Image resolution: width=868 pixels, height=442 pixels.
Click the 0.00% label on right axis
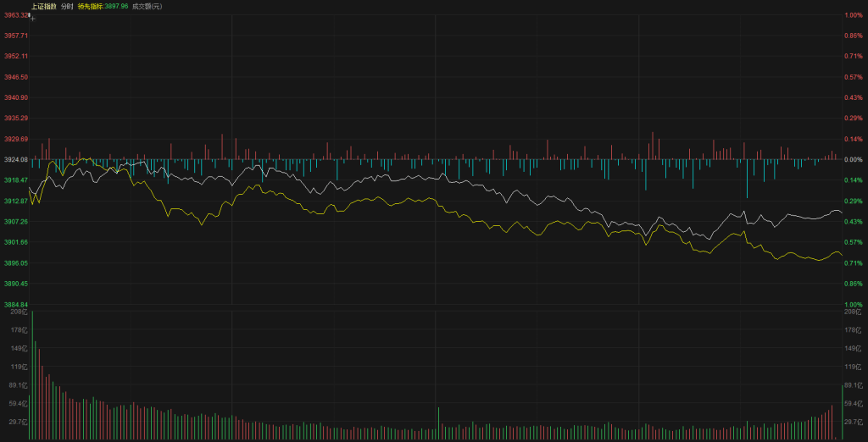[853, 159]
